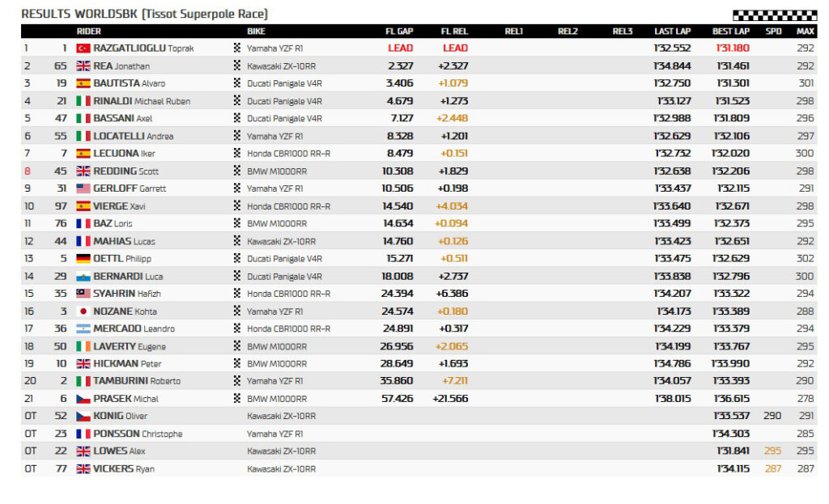
Task: Click the red position number 8
Action: click(x=27, y=172)
